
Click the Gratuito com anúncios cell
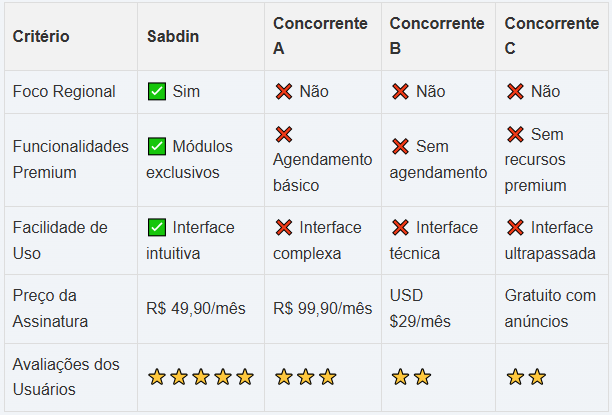click(x=550, y=309)
